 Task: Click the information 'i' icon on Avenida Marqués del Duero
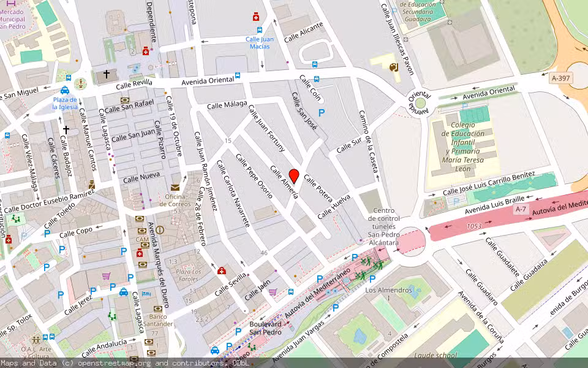click(x=160, y=230)
